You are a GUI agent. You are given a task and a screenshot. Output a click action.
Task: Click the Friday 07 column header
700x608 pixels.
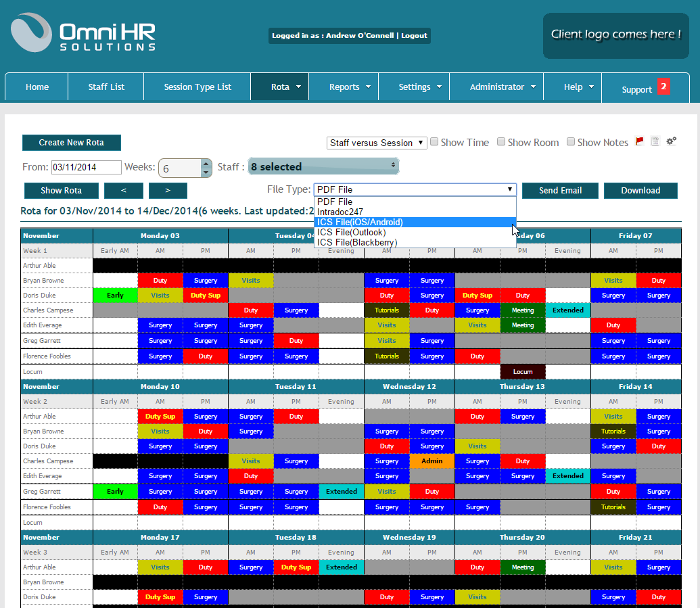(636, 235)
